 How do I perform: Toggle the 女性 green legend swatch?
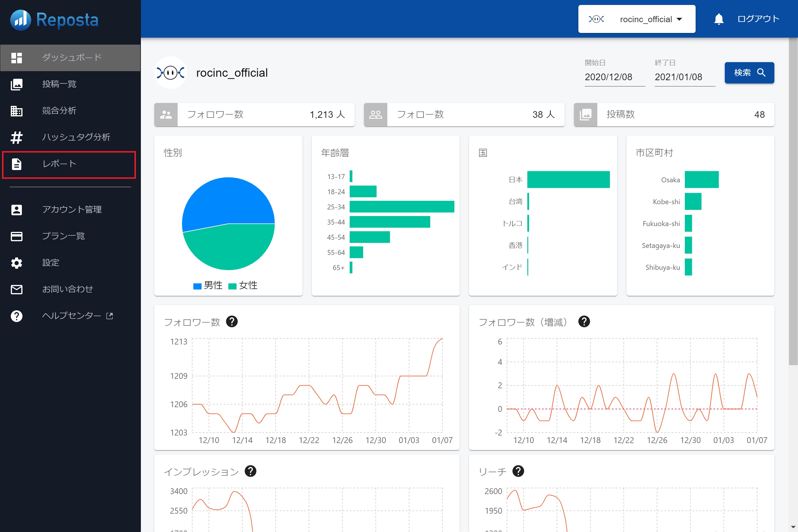click(x=232, y=286)
